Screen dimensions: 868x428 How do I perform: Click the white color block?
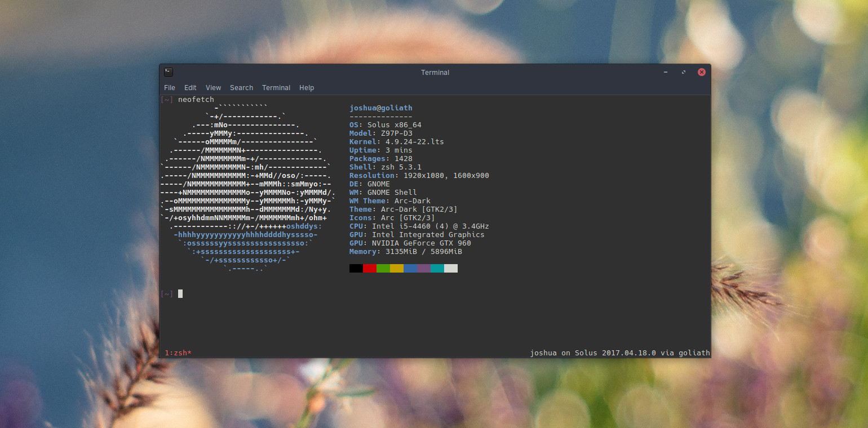(x=451, y=269)
